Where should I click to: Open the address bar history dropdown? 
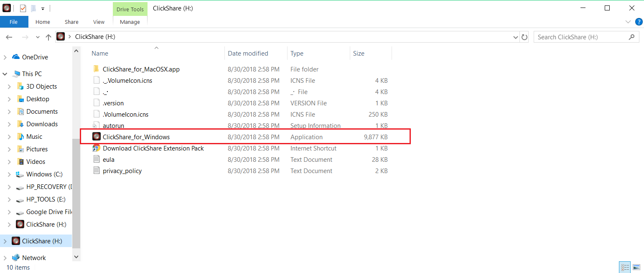pyautogui.click(x=515, y=37)
